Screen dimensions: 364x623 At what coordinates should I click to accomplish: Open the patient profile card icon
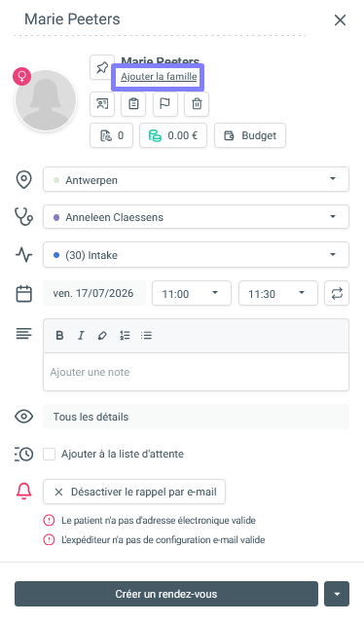tap(102, 104)
